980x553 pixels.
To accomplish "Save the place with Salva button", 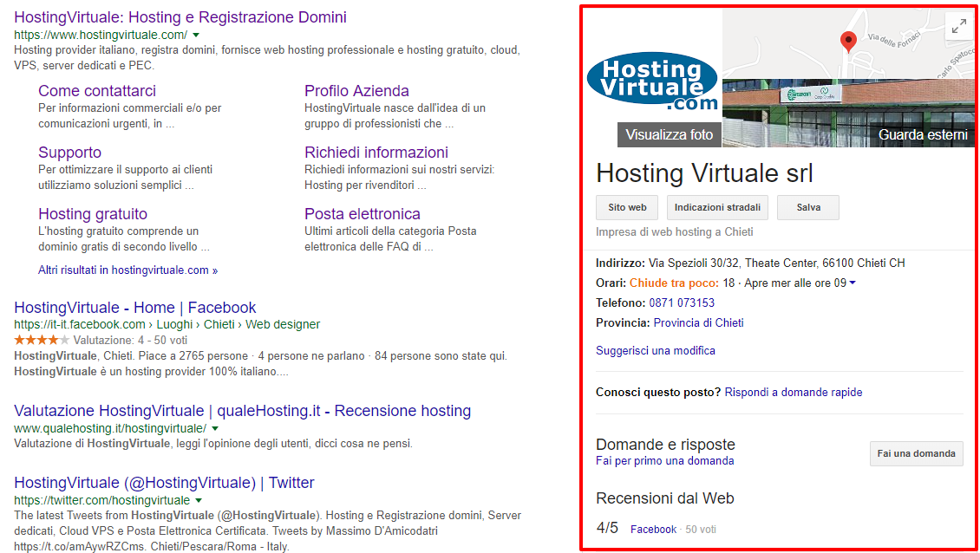I will [x=808, y=207].
